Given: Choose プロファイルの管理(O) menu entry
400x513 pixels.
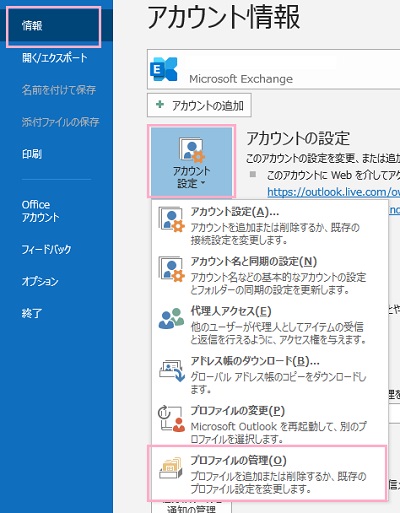Looking at the screenshot, I should 268,473.
